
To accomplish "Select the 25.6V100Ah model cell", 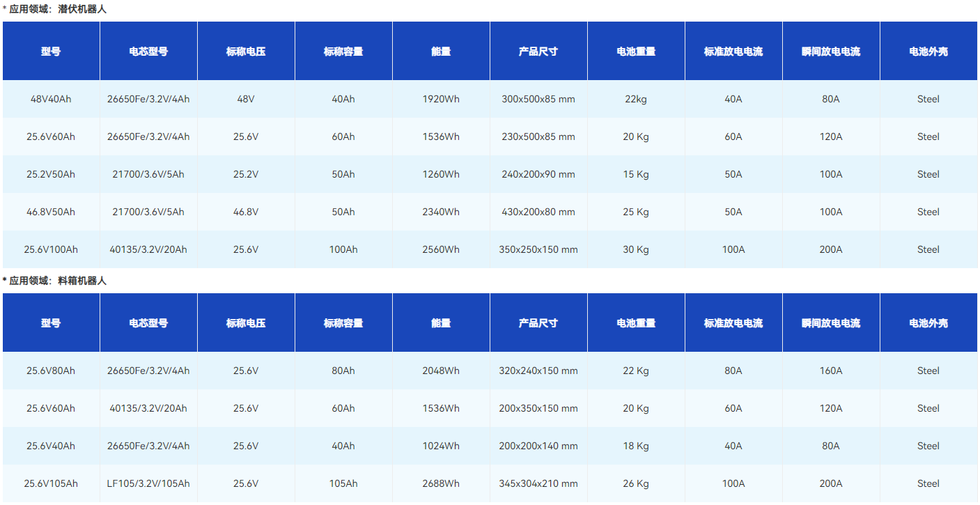I will click(x=51, y=249).
